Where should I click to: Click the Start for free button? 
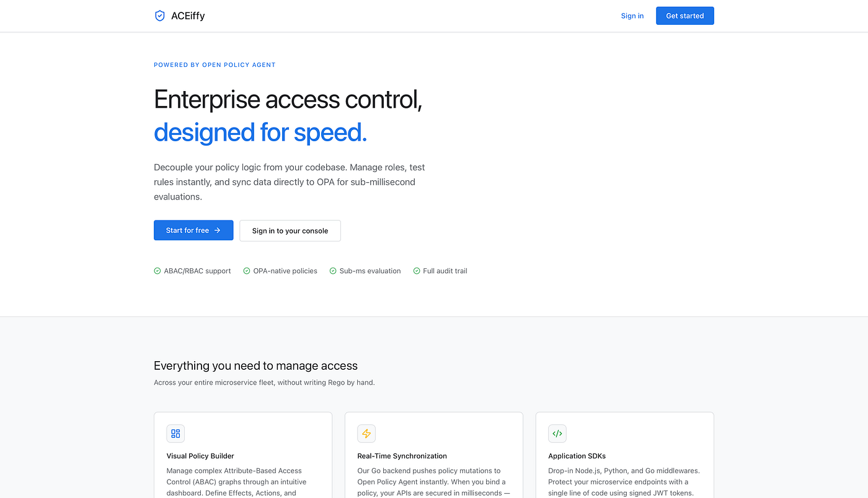click(193, 230)
